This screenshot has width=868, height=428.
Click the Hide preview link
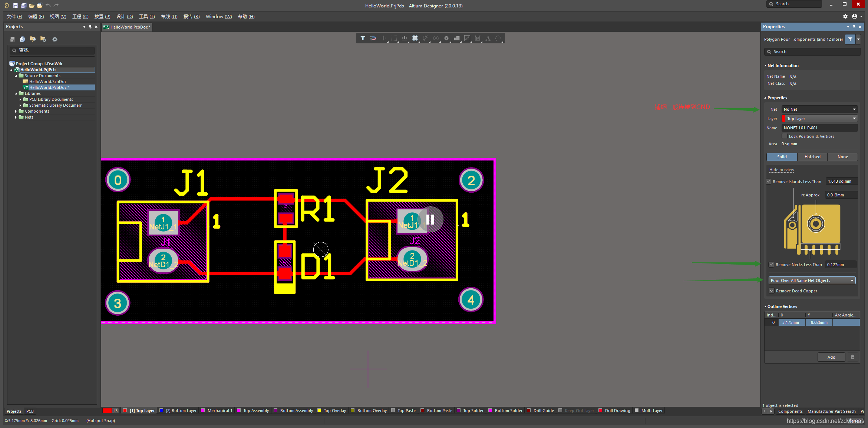(782, 170)
